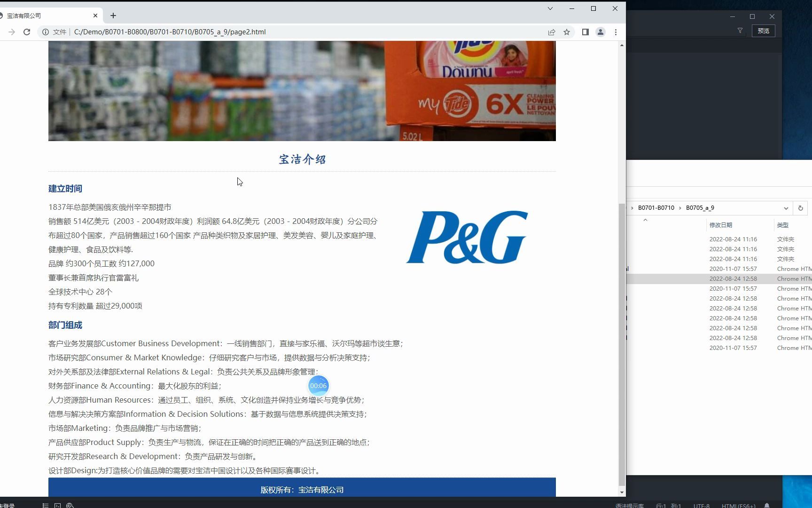Select the last file row dated 2020-11-07 15:57
The image size is (812, 508).
click(x=719, y=348)
